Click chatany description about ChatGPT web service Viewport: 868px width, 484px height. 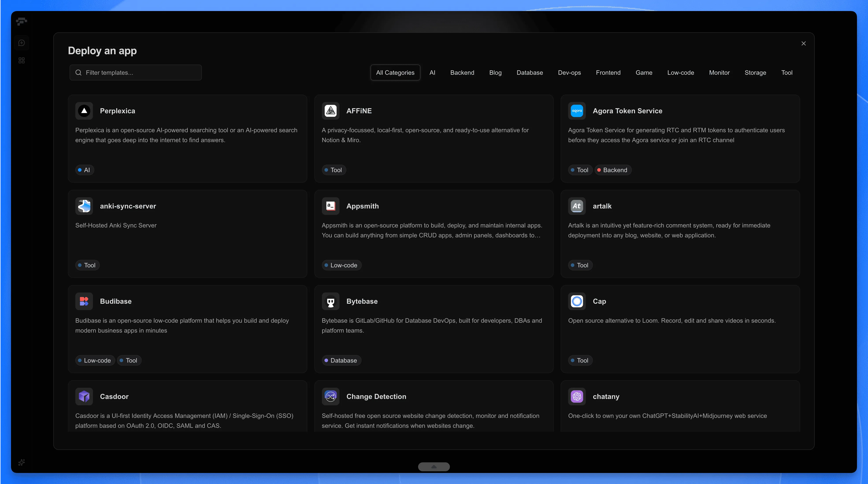coord(667,416)
